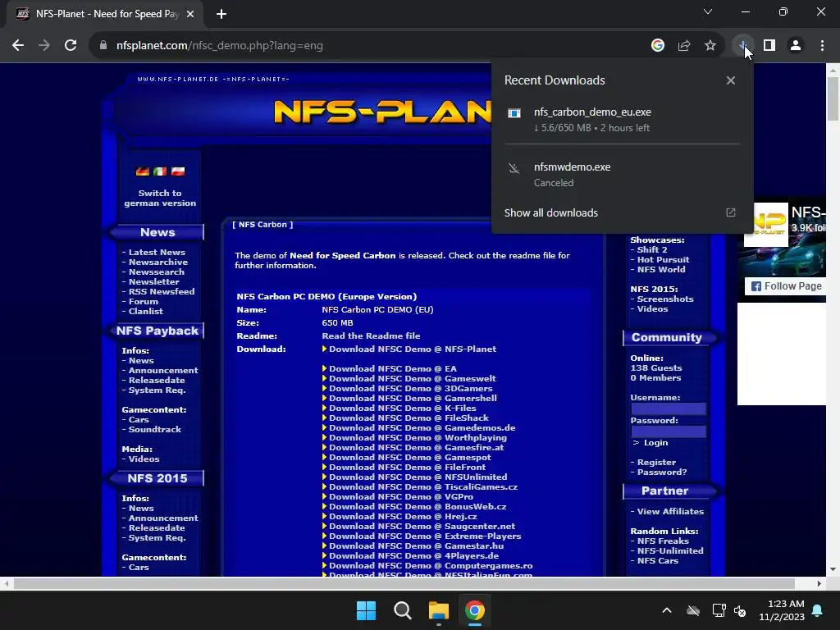Click the vertical scrollbar thumb
This screenshot has width=840, height=630.
point(833,98)
